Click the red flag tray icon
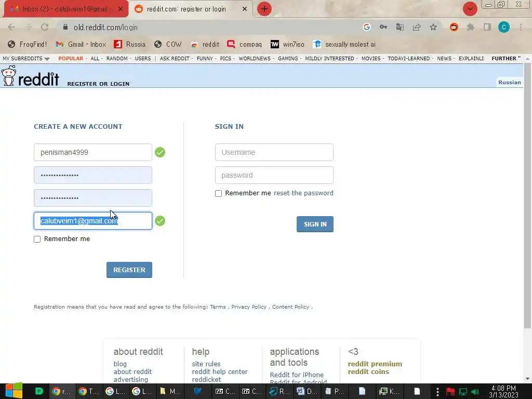 click(x=450, y=392)
